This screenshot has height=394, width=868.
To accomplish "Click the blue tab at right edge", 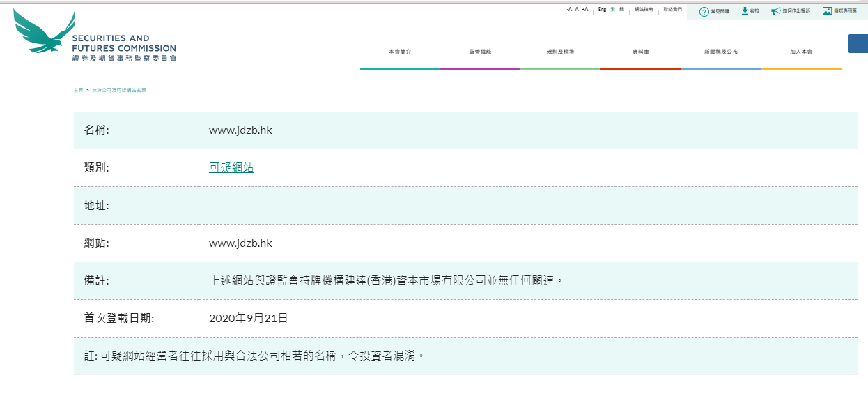I will coord(858,43).
